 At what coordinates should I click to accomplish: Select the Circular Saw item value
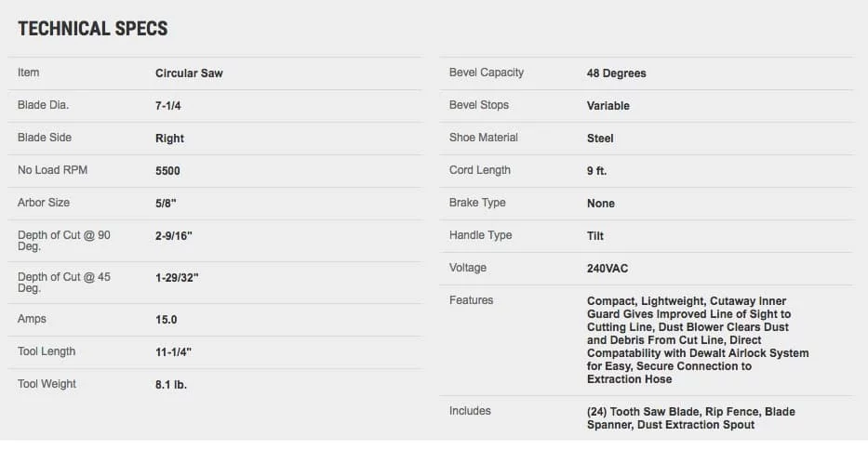pos(189,73)
